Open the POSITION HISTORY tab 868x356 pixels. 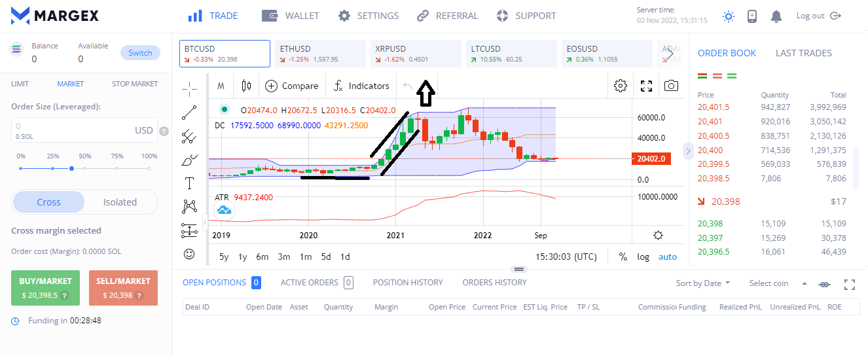tap(408, 283)
